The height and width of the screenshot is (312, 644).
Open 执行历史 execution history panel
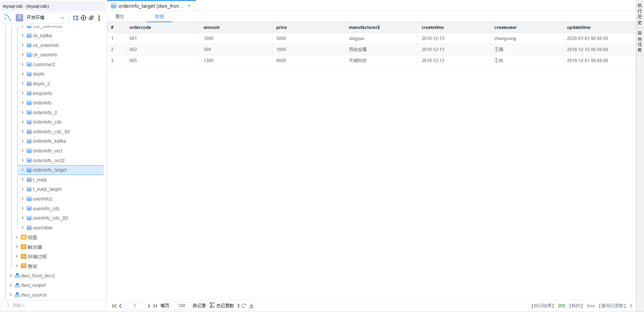(x=640, y=14)
